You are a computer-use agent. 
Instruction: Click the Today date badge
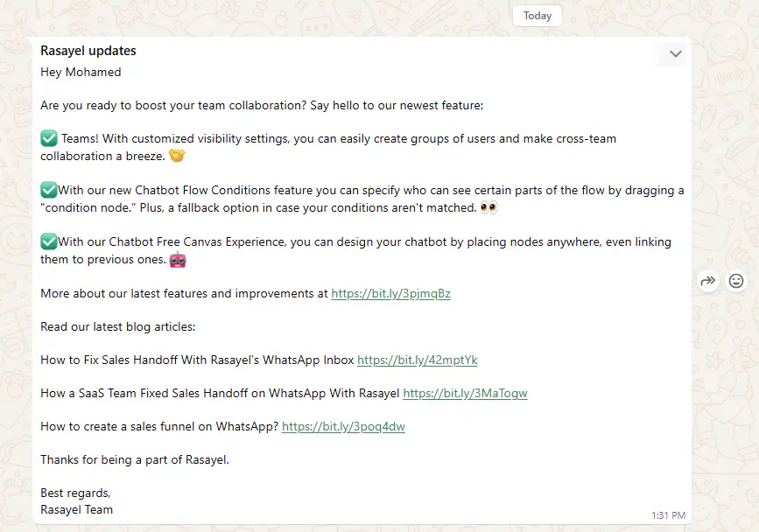tap(538, 16)
